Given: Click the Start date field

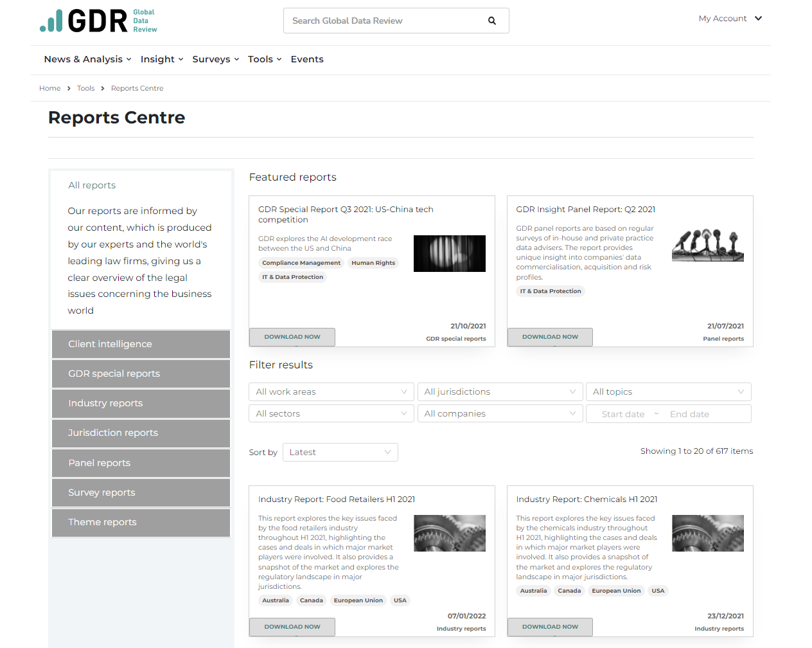Looking at the screenshot, I should [623, 414].
